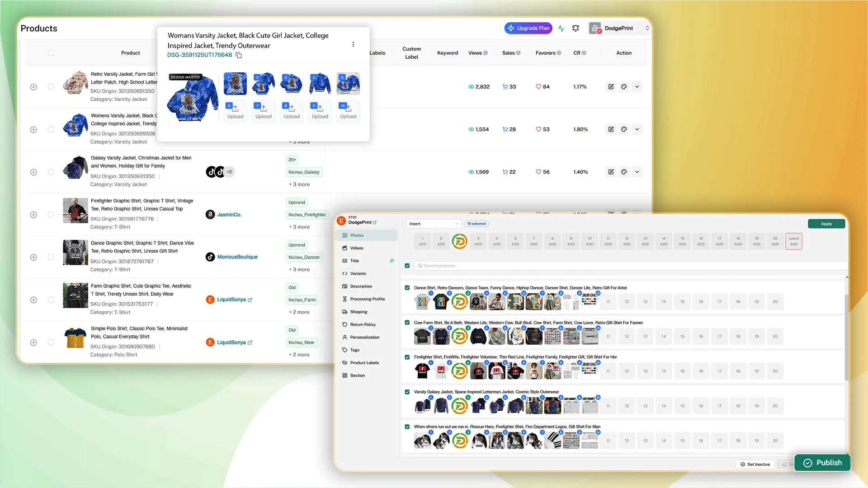Image resolution: width=868 pixels, height=488 pixels.
Task: Toggle checkbox for Simple Polo Shirt row
Action: pyautogui.click(x=51, y=343)
